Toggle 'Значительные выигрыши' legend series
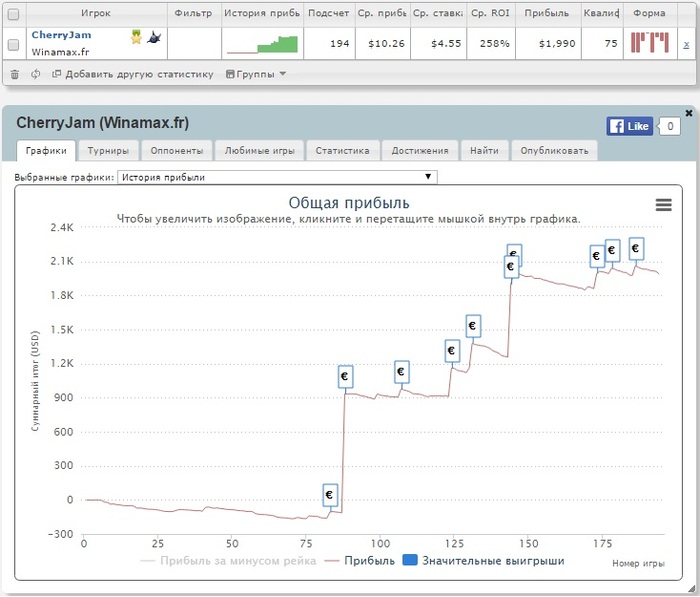 [483, 561]
